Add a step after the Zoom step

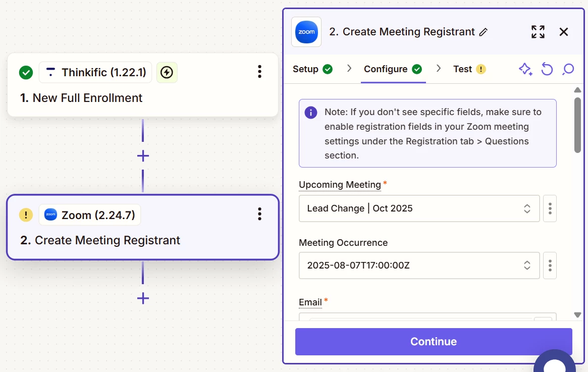[143, 298]
